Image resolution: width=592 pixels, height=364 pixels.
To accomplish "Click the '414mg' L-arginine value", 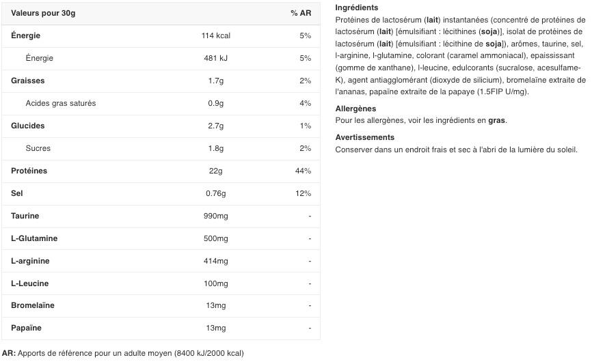I will (x=216, y=261).
